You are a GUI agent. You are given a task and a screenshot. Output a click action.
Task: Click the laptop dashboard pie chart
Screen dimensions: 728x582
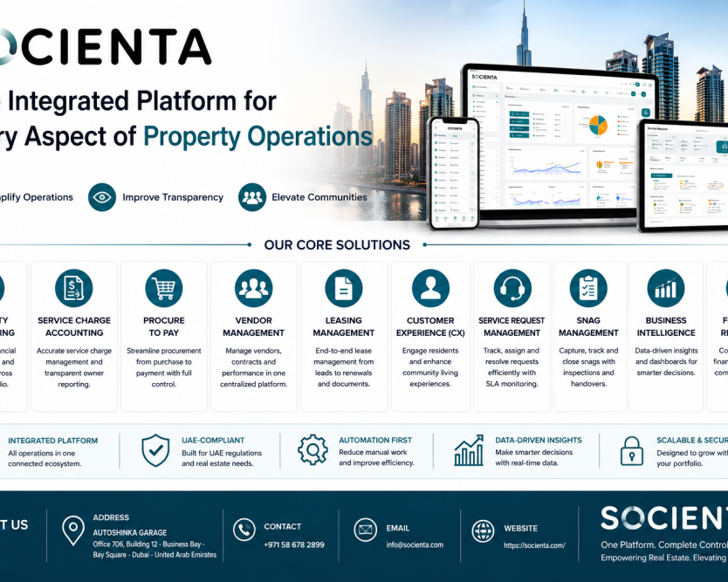pyautogui.click(x=598, y=125)
